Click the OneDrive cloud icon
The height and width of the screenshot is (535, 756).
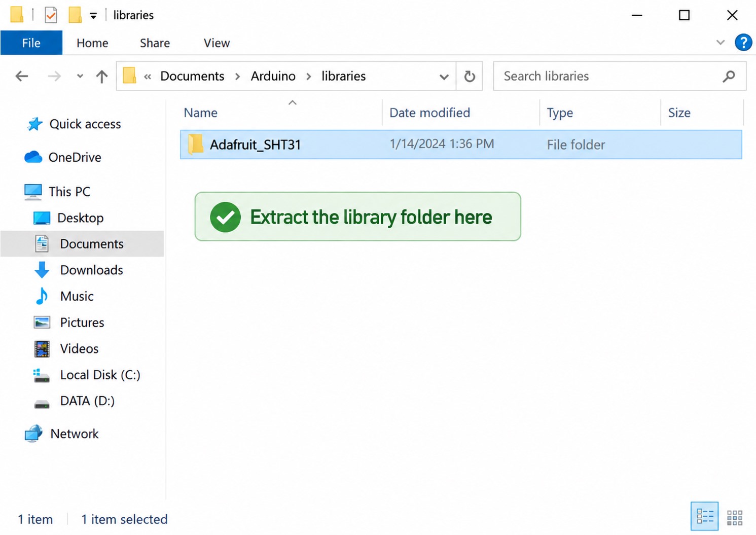[33, 157]
